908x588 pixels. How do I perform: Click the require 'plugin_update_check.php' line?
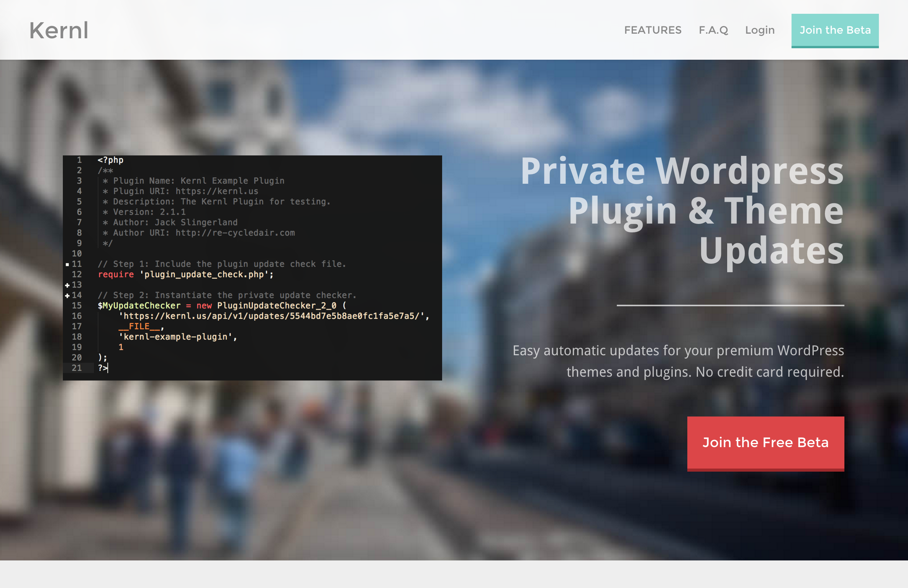(186, 274)
